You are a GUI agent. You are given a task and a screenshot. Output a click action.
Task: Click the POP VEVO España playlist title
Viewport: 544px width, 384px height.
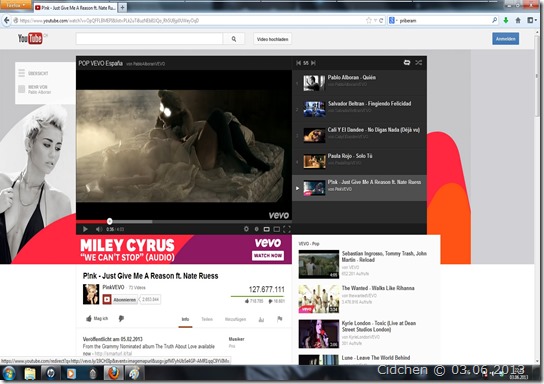pos(100,63)
